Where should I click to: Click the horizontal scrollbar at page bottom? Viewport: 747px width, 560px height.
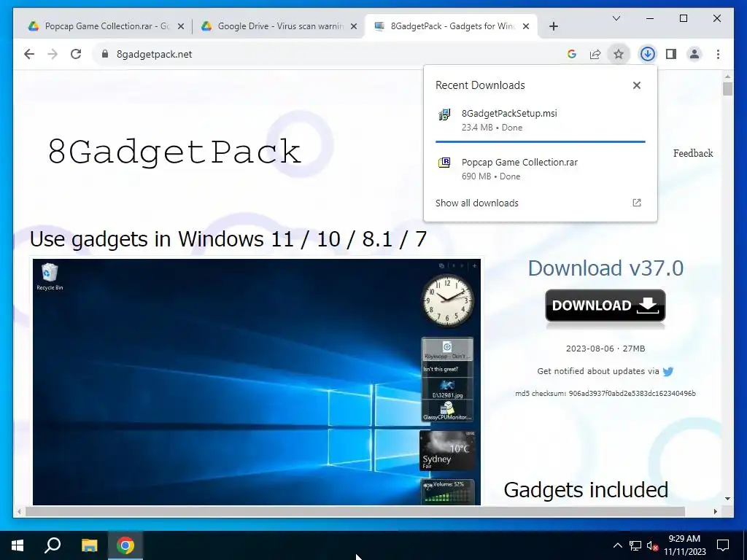[x=355, y=511]
